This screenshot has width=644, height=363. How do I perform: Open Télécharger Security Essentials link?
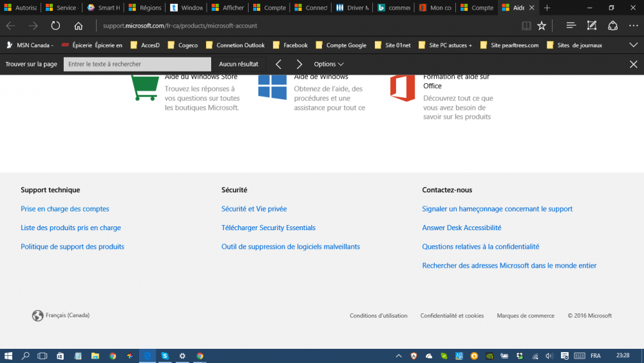click(268, 228)
